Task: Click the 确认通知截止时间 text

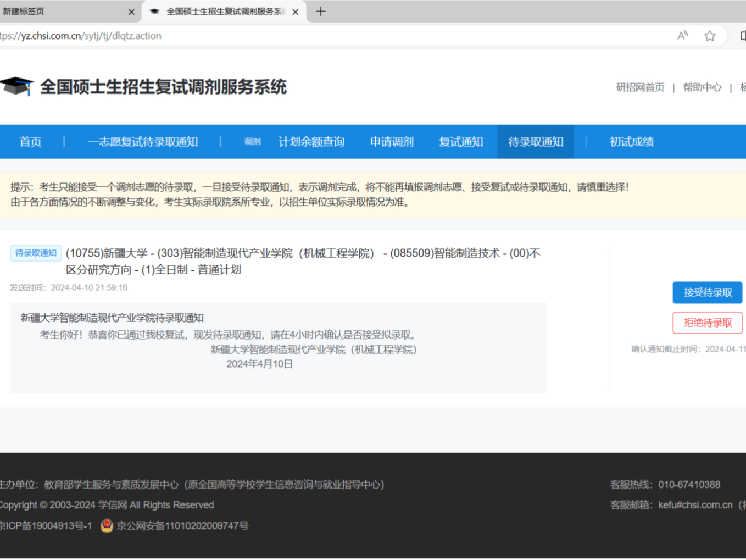Action: [688, 349]
